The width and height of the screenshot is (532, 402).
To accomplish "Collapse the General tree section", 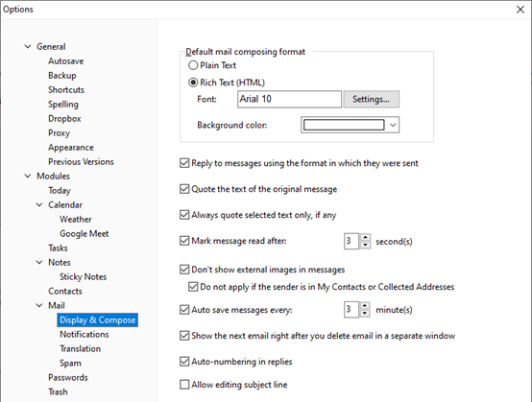I will pos(28,46).
